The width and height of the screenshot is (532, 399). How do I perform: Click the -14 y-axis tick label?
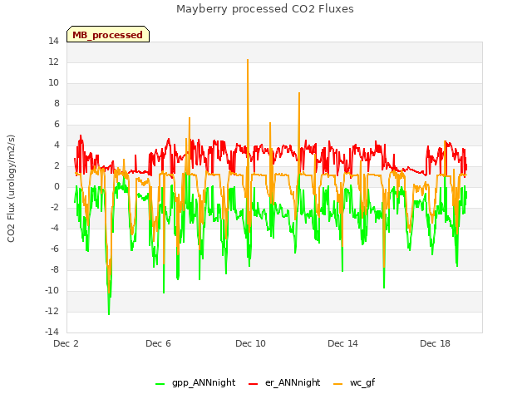click(52, 332)
